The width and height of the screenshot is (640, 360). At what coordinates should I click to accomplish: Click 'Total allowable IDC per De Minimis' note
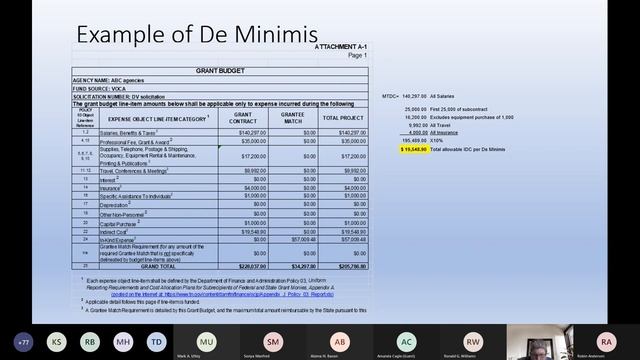click(x=468, y=149)
